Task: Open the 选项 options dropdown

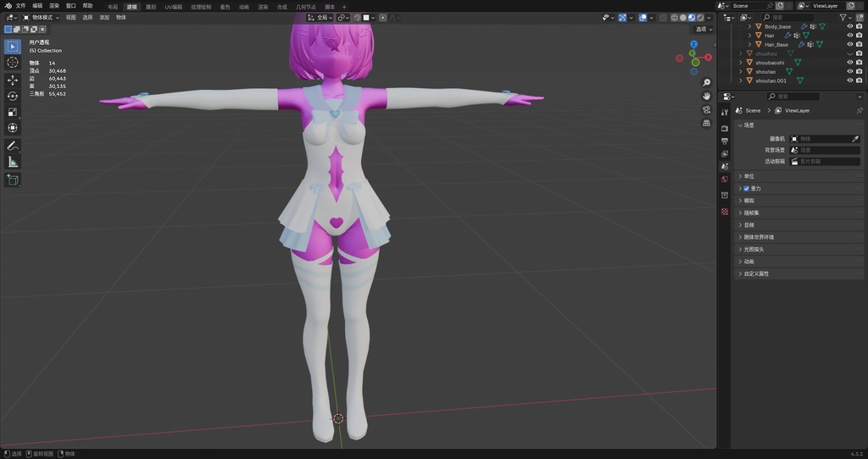Action: (x=704, y=30)
